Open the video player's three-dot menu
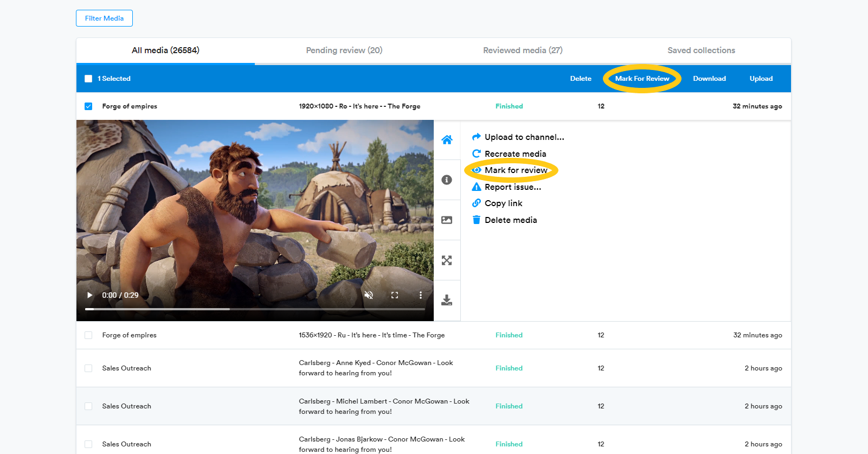Viewport: 868px width, 454px height. (420, 295)
